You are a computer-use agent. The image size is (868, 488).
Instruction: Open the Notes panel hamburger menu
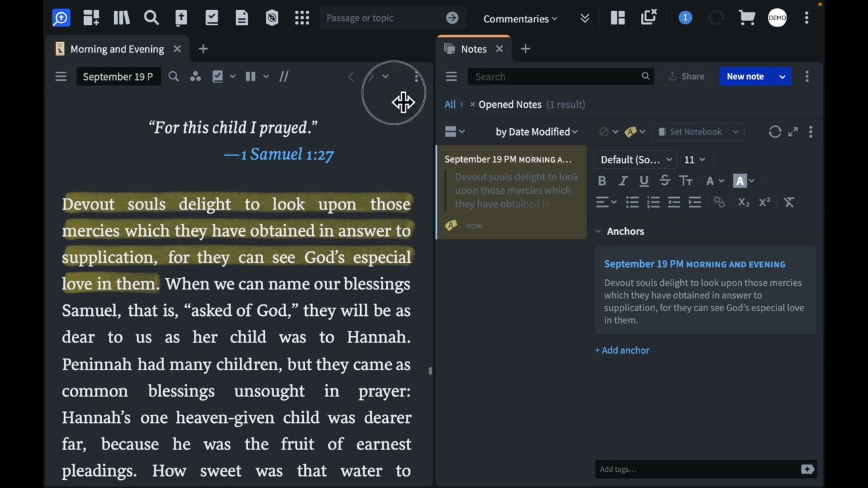pos(451,77)
